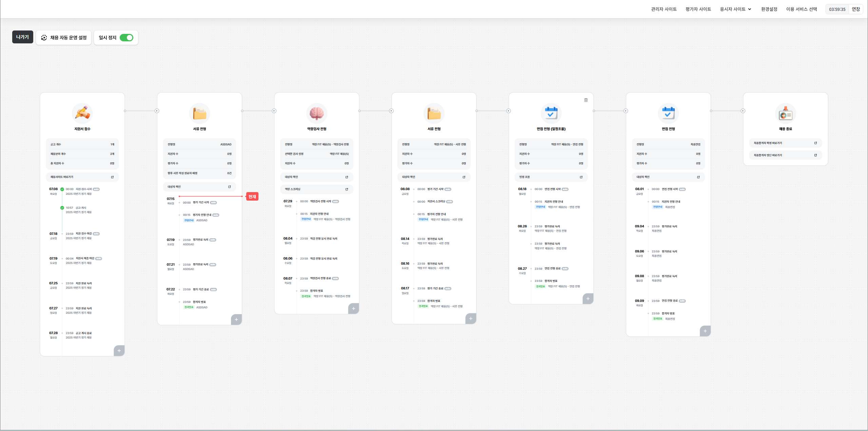This screenshot has height=431, width=868.
Task: Open external link icon next to 채용사이트 바로가기
Action: tap(112, 177)
